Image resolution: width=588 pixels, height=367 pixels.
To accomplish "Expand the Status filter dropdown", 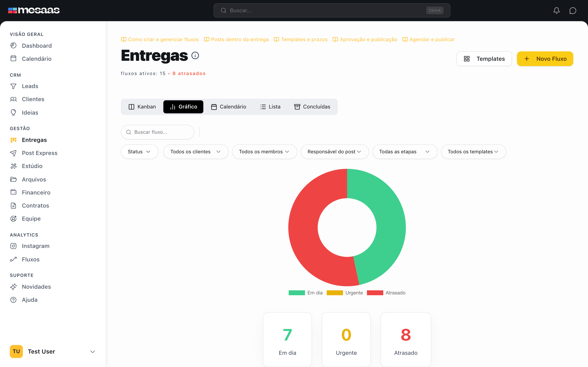I will (x=139, y=152).
